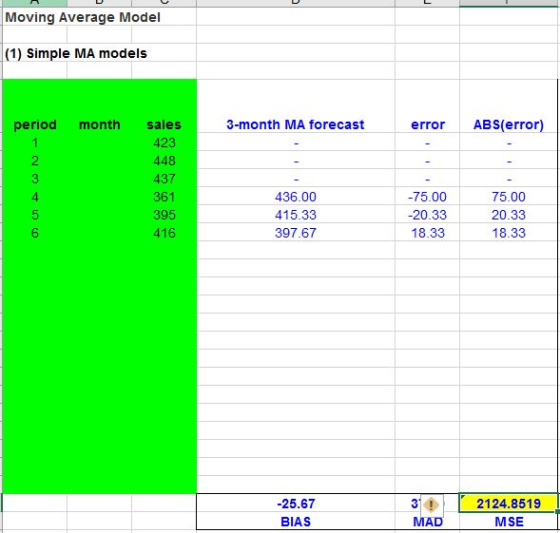Click sales value 423
Screen dimensions: 560x533
pos(164,143)
